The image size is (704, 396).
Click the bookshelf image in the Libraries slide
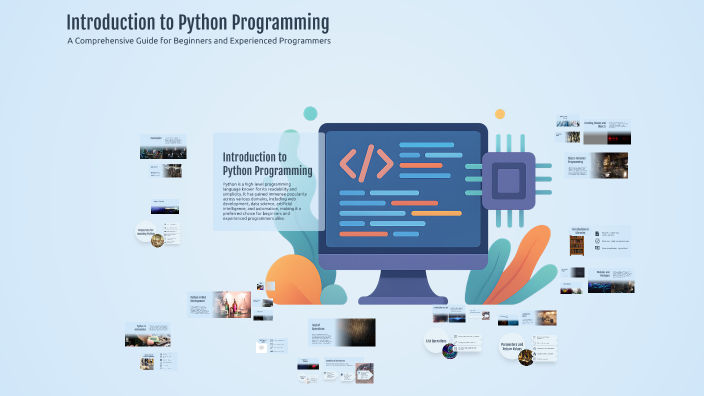coord(577,246)
